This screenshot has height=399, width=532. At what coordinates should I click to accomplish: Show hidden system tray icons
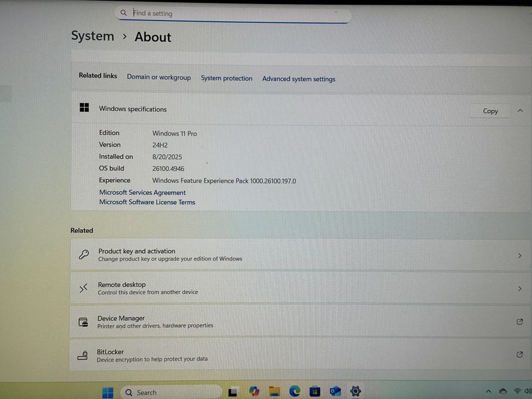(x=489, y=392)
